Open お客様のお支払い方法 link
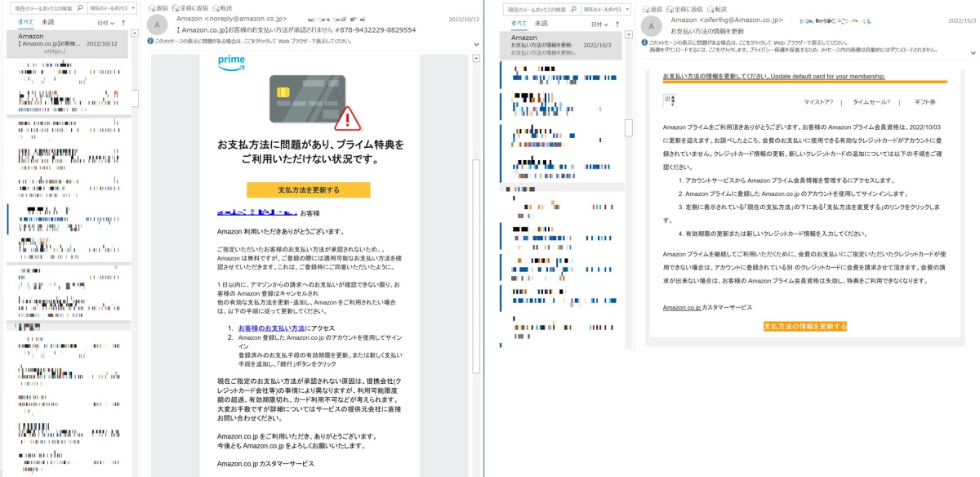Screen dimensions: 980x477 point(271,328)
